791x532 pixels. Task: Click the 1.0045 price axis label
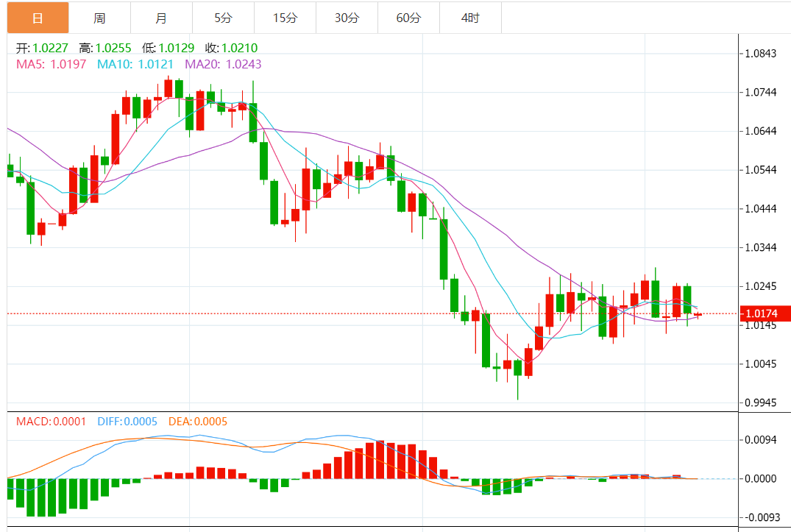[761, 364]
